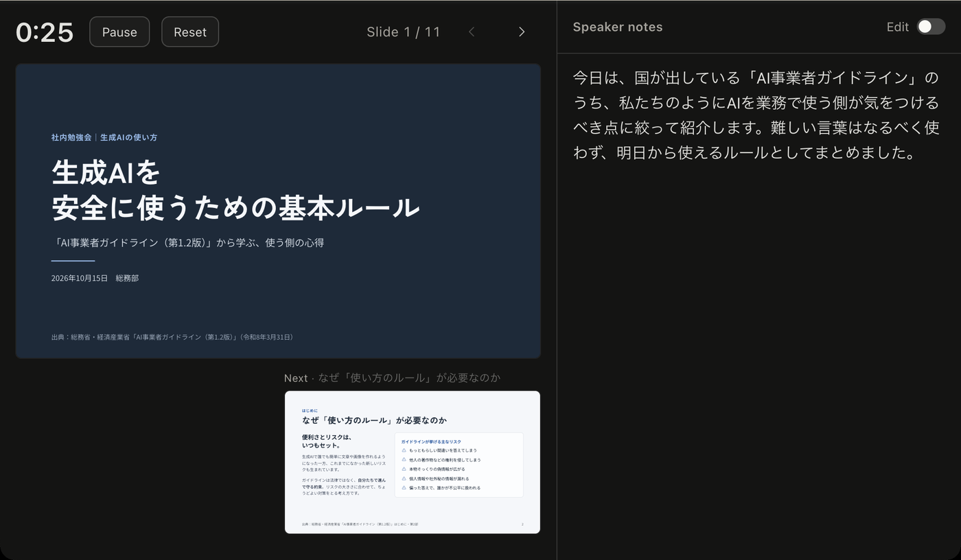
Task: Click the 'Next · なぜ「使い方のルール」が必要なのか' label
Action: 393,378
